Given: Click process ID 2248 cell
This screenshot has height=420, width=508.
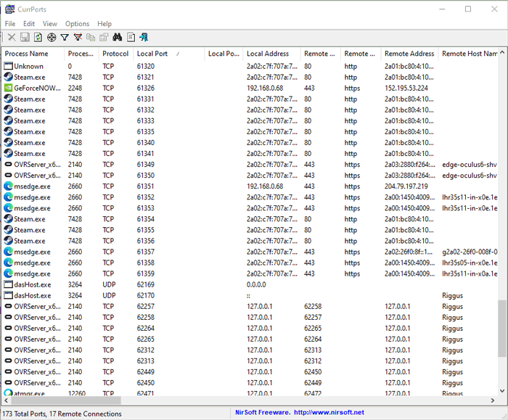Looking at the screenshot, I should 75,88.
